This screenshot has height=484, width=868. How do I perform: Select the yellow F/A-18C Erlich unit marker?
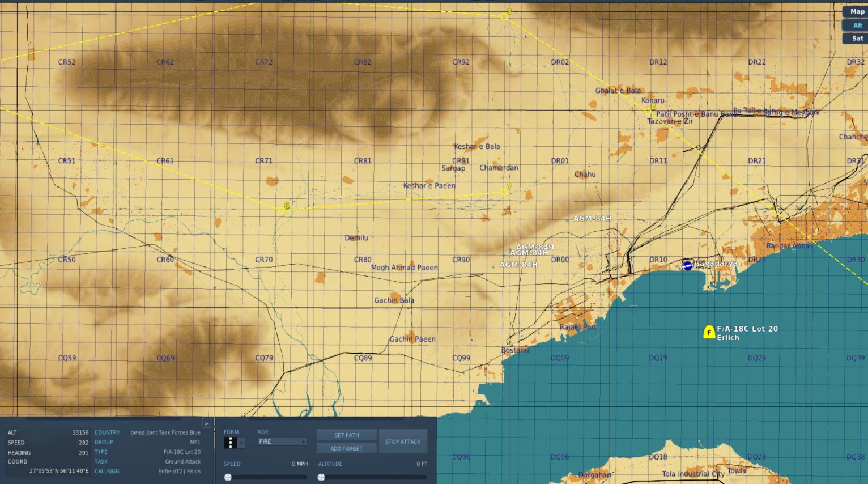click(x=709, y=332)
